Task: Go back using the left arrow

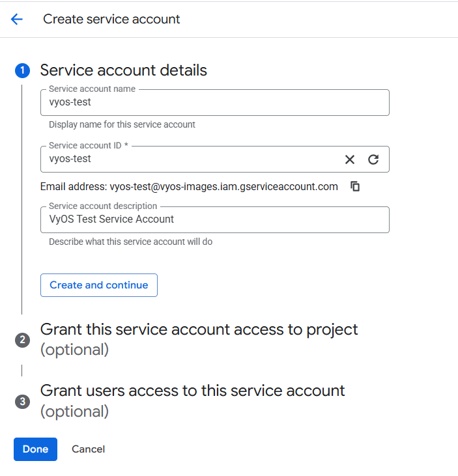Action: pyautogui.click(x=17, y=20)
